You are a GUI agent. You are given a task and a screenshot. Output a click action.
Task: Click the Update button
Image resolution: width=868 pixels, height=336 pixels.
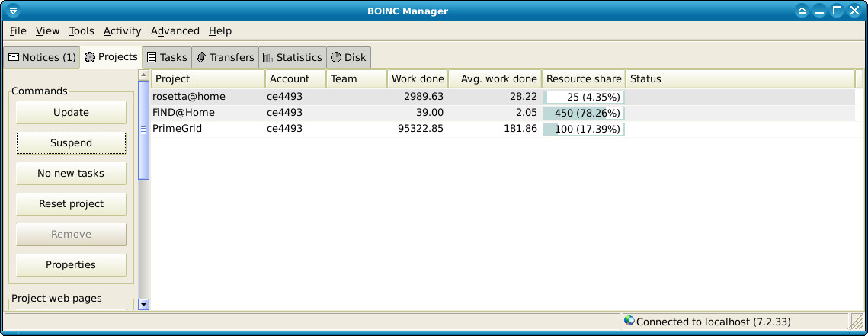71,112
